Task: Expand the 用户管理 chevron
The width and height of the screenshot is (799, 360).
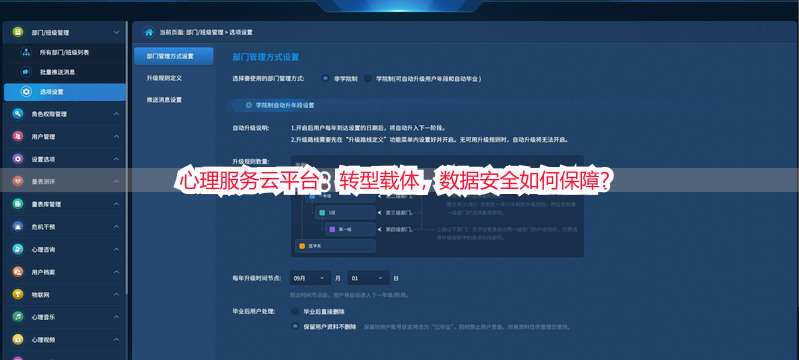Action: 116,137
